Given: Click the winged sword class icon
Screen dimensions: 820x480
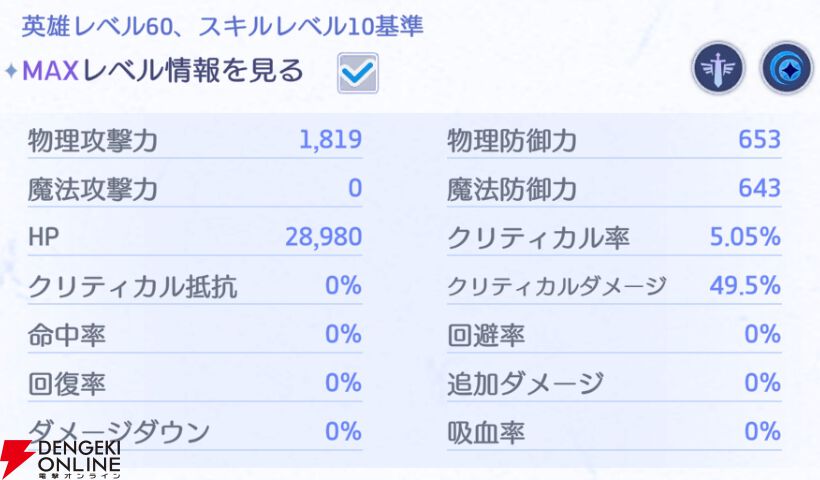Looking at the screenshot, I should click(x=719, y=68).
